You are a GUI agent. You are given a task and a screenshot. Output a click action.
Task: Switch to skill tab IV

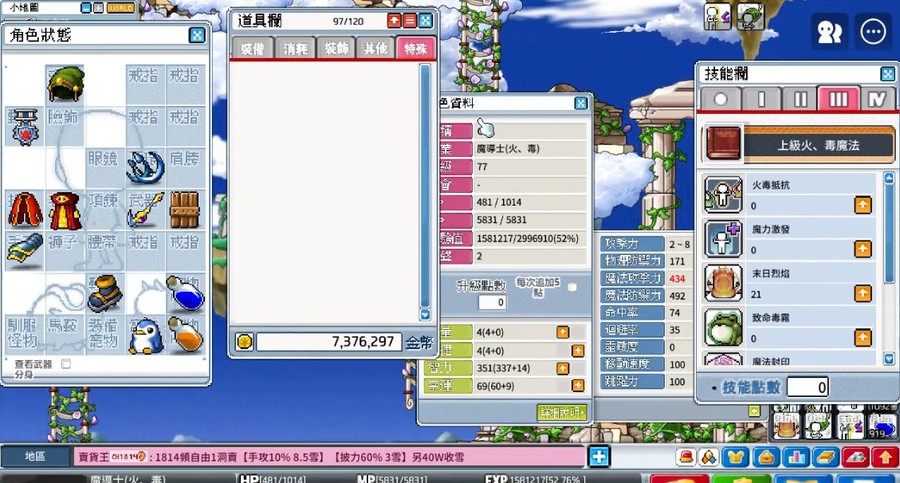pyautogui.click(x=877, y=99)
